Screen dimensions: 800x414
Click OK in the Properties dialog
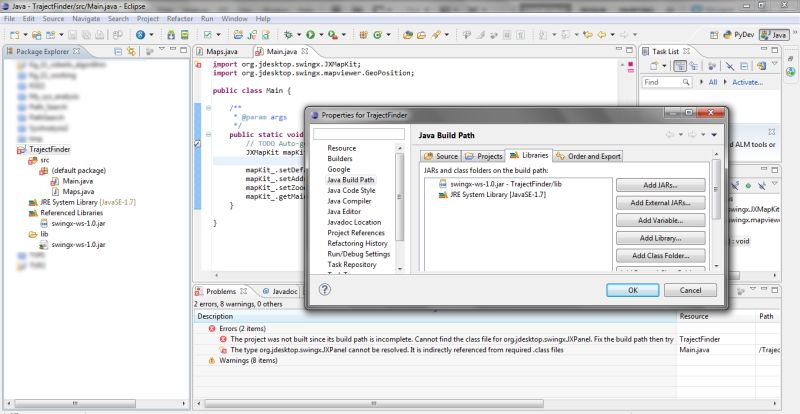coord(633,290)
